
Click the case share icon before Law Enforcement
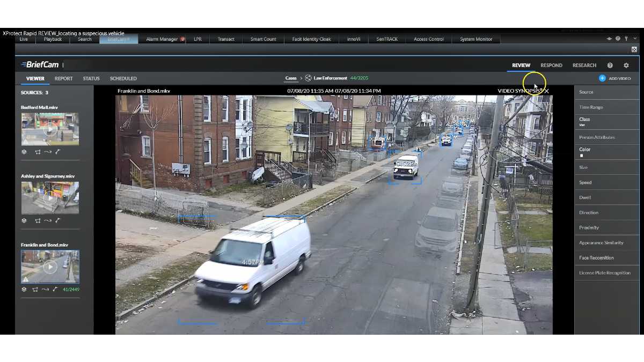[x=308, y=78]
